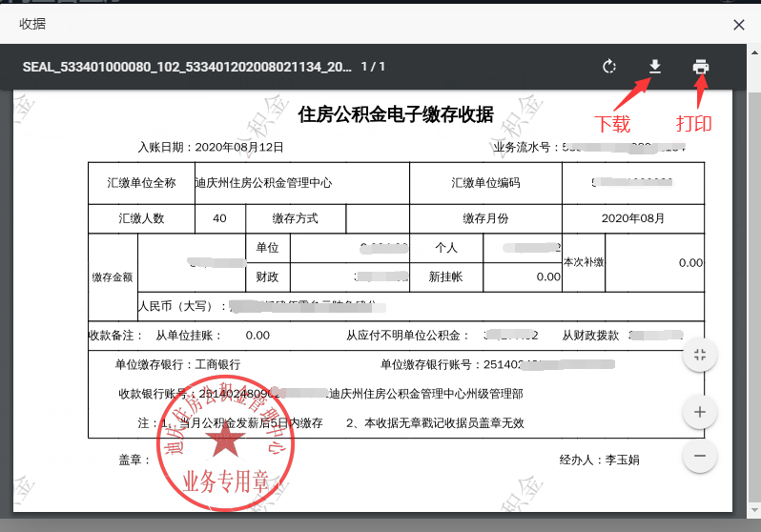The height and width of the screenshot is (532, 761).
Task: Click the 缴存月份 value 2020年08月
Action: pyautogui.click(x=632, y=218)
